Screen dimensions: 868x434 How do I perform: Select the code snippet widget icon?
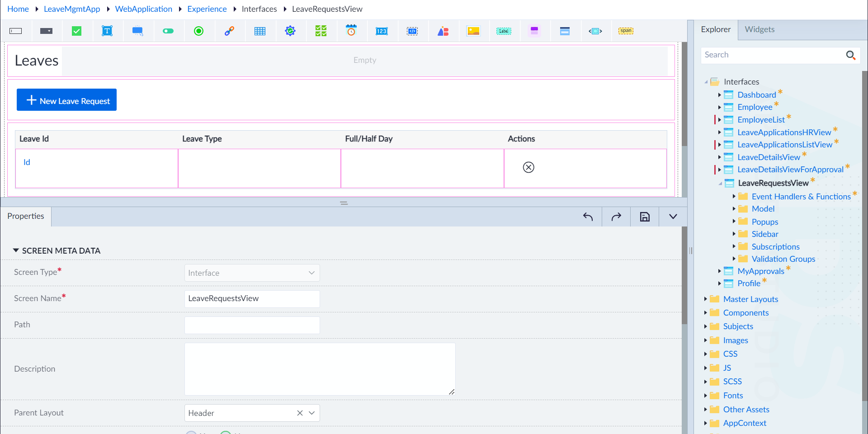[412, 31]
